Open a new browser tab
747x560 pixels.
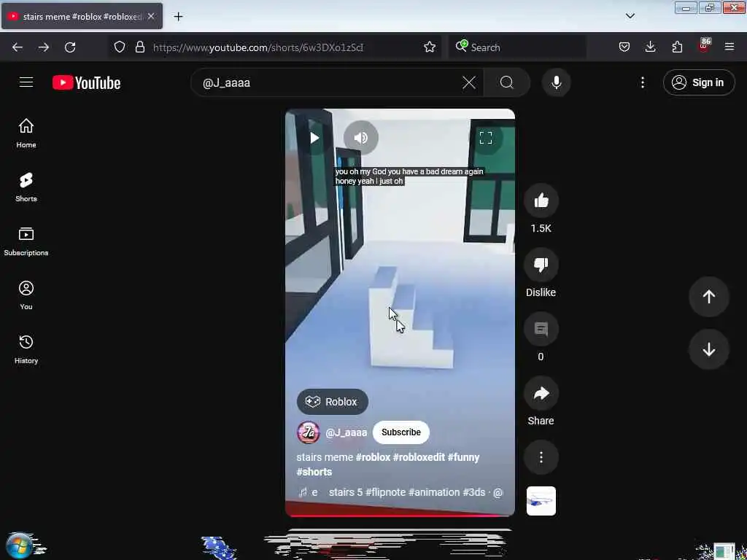(178, 17)
